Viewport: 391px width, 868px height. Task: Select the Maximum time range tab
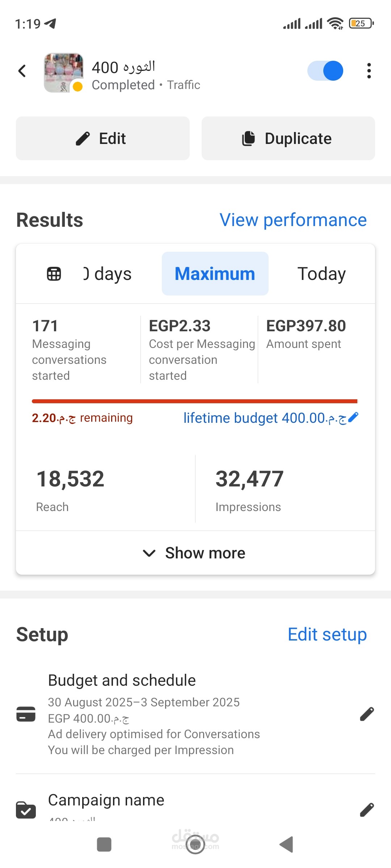[215, 274]
